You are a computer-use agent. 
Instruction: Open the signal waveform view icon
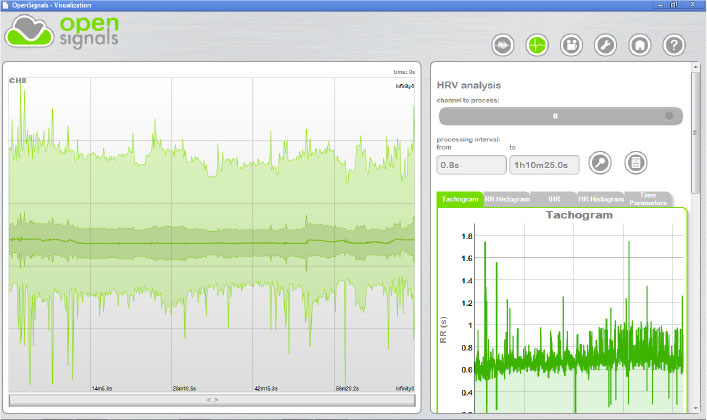coord(502,45)
